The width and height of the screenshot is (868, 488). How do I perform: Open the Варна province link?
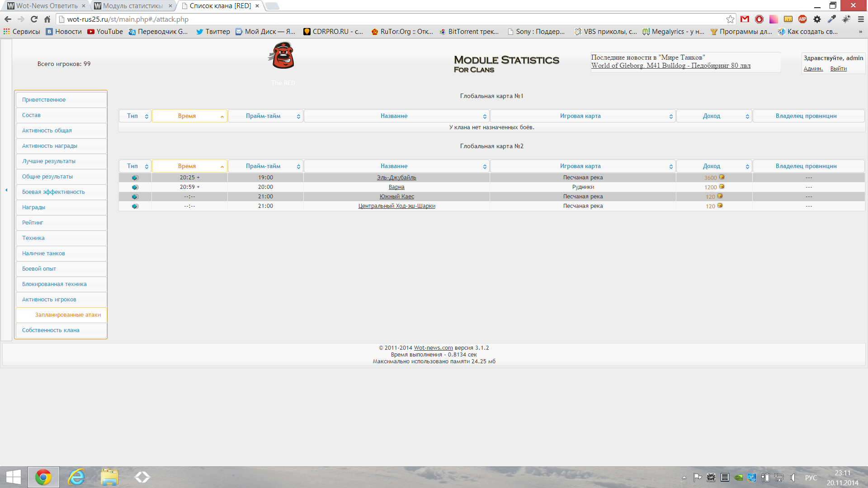pos(396,187)
